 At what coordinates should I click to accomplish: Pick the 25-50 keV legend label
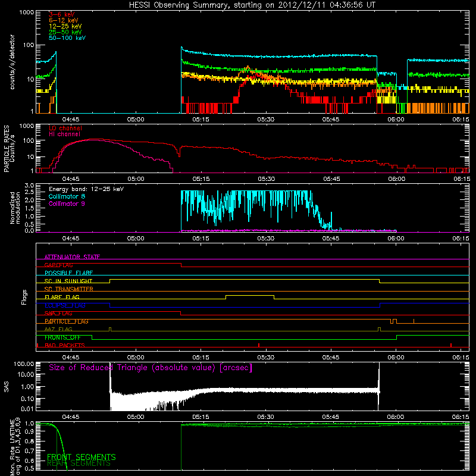pyautogui.click(x=65, y=32)
